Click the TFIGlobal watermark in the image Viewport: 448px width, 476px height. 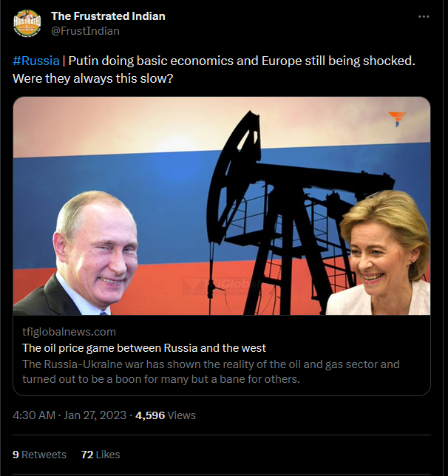pyautogui.click(x=222, y=285)
